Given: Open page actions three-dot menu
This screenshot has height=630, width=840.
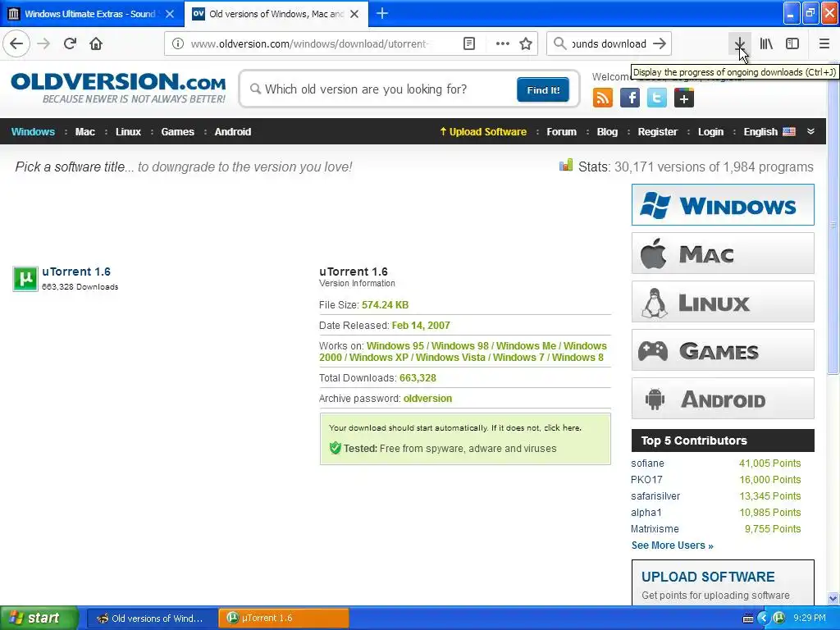Looking at the screenshot, I should click(503, 44).
